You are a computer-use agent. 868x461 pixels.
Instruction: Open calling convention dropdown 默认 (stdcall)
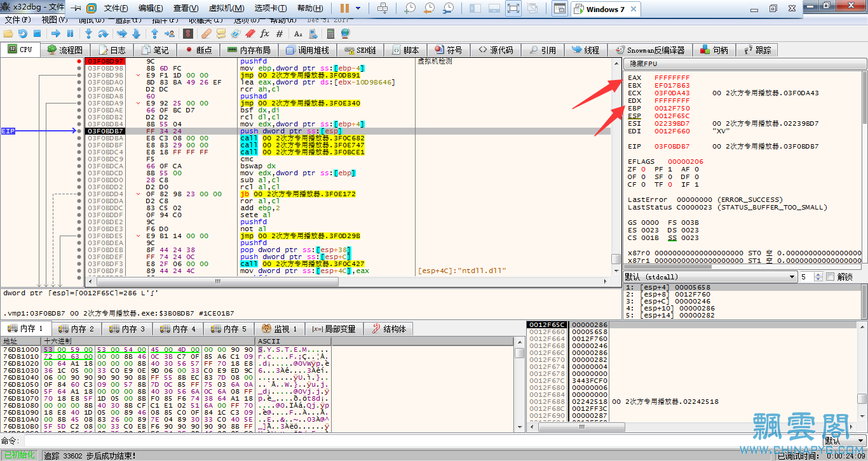click(710, 277)
